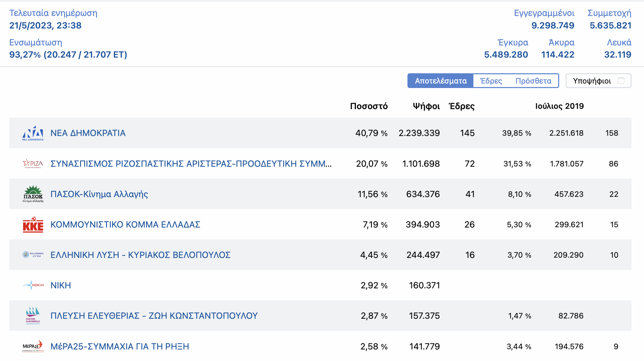The image size is (644, 361).
Task: Click the 39,85 % July 2019 cell
Action: pyautogui.click(x=517, y=133)
